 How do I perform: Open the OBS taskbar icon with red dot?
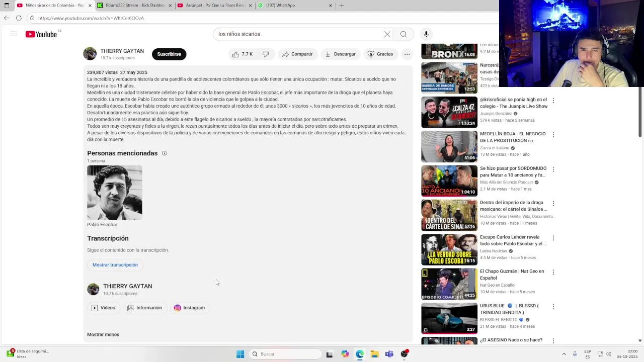point(405,354)
